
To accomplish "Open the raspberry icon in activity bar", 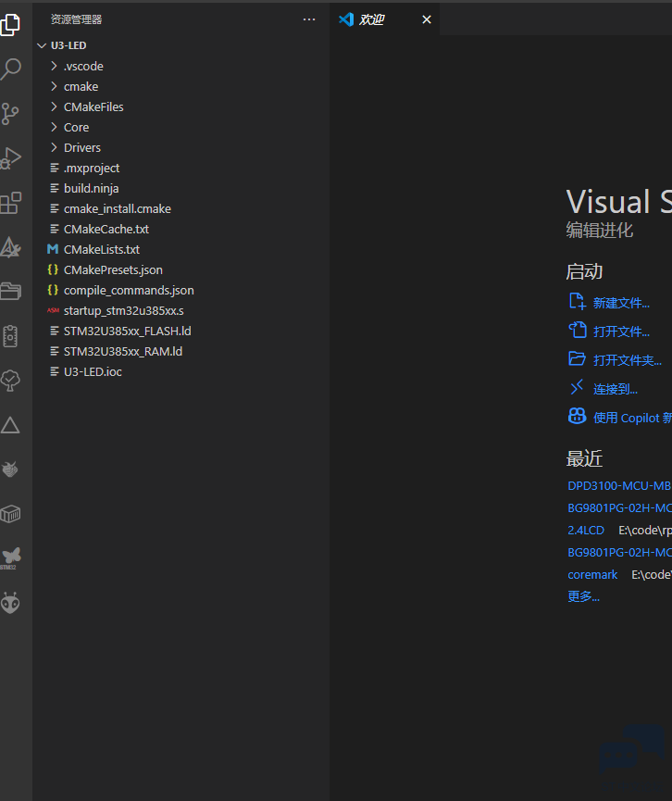I will [x=10, y=469].
